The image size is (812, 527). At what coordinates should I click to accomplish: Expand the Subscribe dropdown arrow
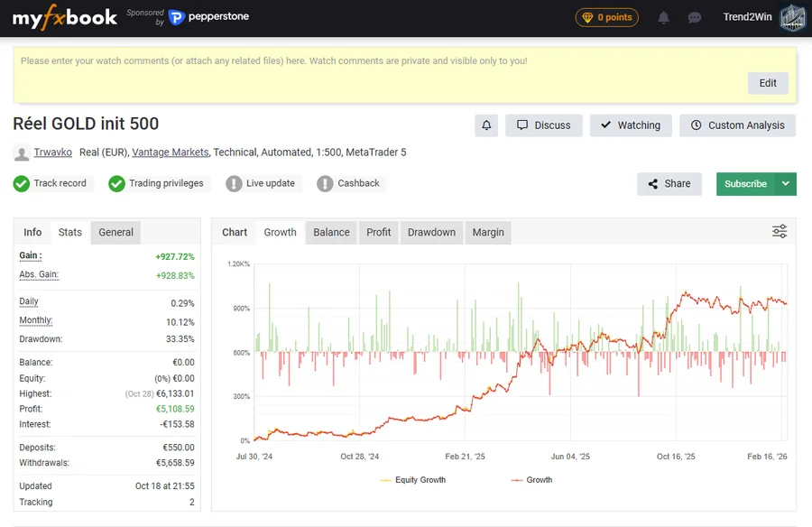tap(786, 184)
